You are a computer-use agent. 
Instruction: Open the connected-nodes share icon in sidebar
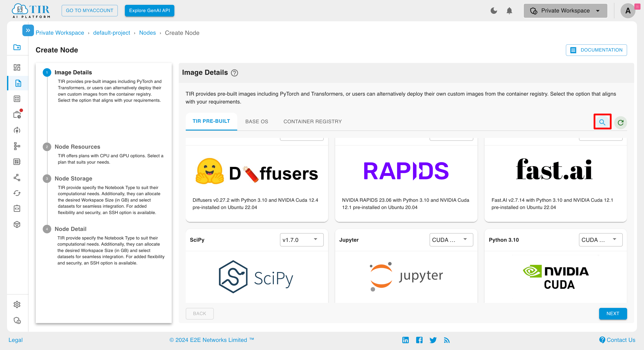click(x=17, y=177)
